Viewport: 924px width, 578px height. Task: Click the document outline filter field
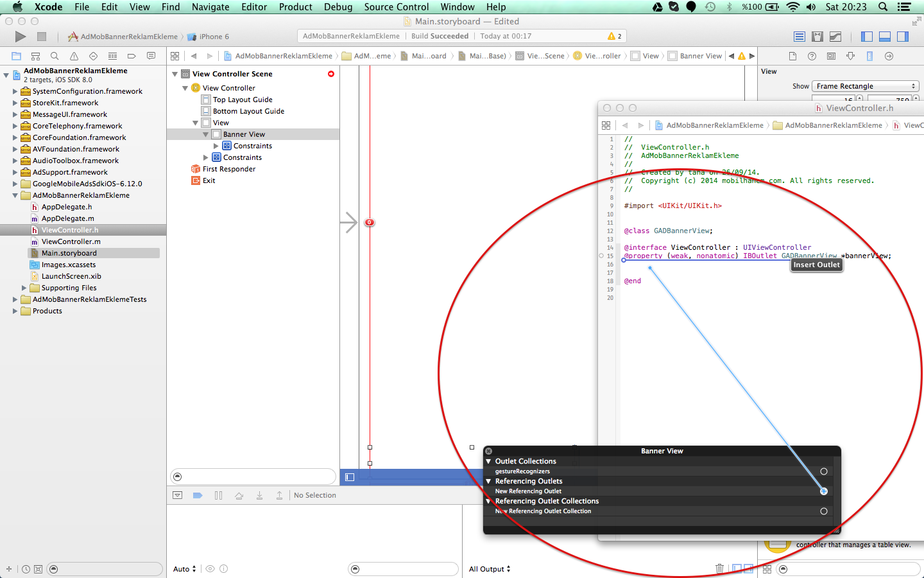(x=253, y=477)
